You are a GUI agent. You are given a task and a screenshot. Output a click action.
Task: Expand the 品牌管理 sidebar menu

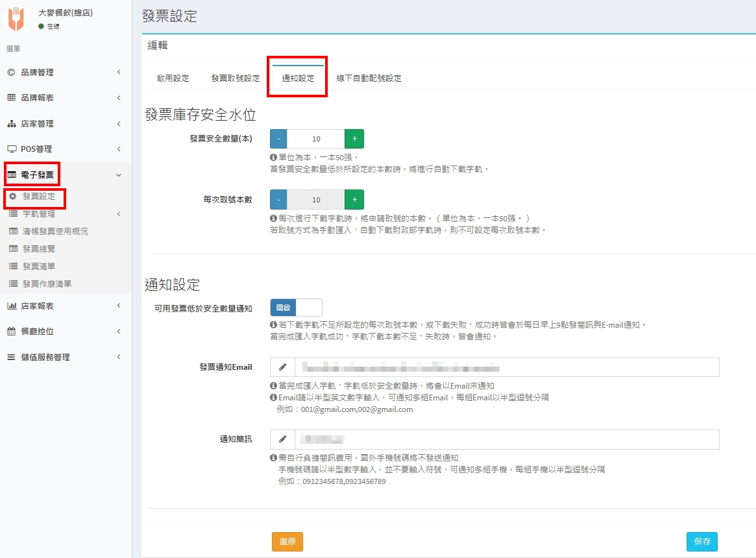pos(65,73)
